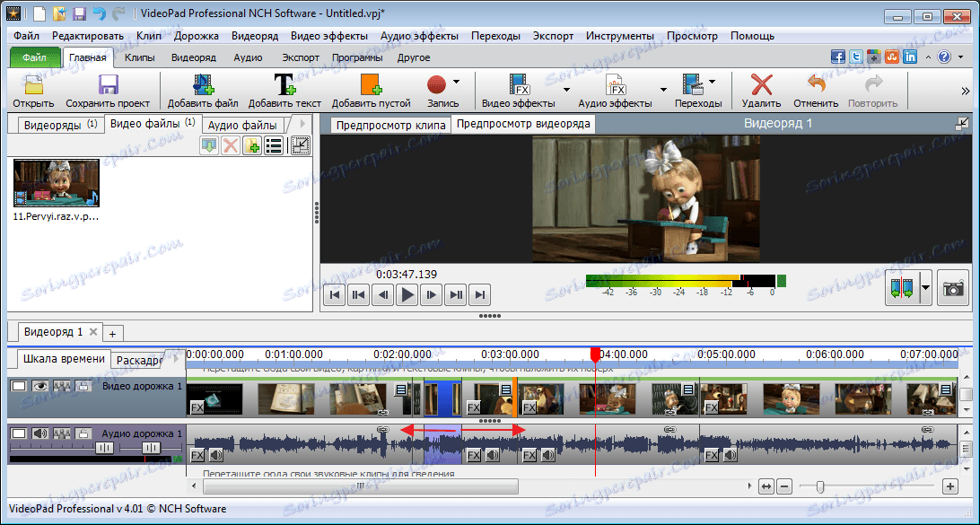
Task: Open the Запись dropdown arrow
Action: click(x=456, y=82)
